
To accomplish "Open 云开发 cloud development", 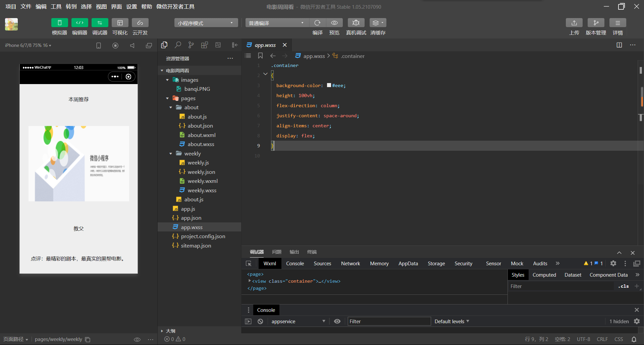I will (x=140, y=22).
